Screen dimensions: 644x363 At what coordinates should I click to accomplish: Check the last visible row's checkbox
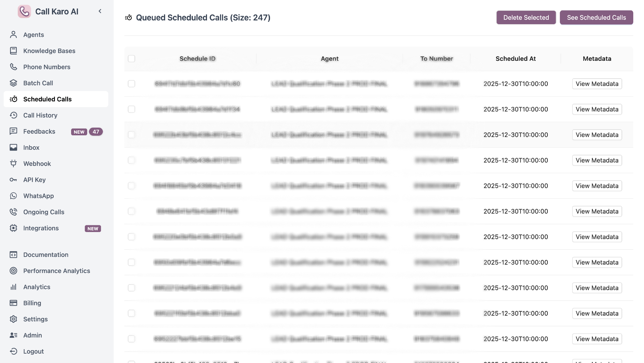pos(131,339)
